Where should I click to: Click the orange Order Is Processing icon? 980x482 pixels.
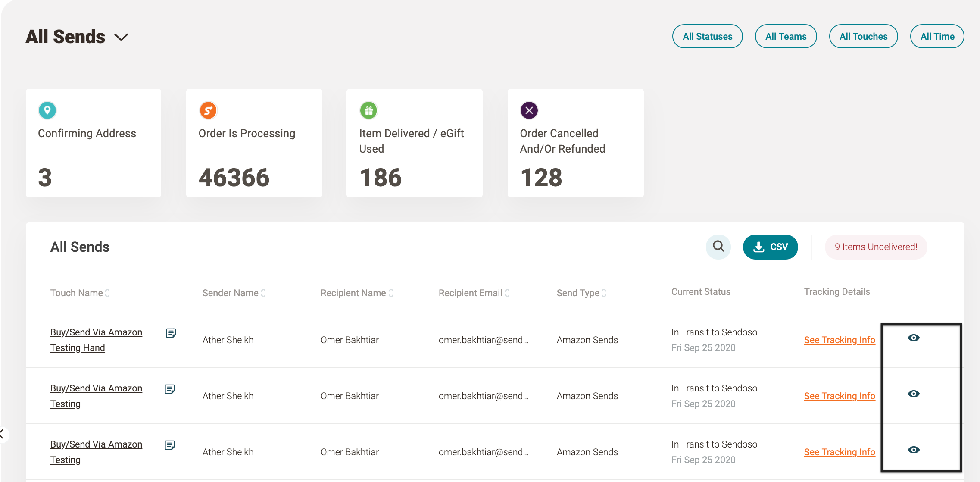click(x=208, y=110)
